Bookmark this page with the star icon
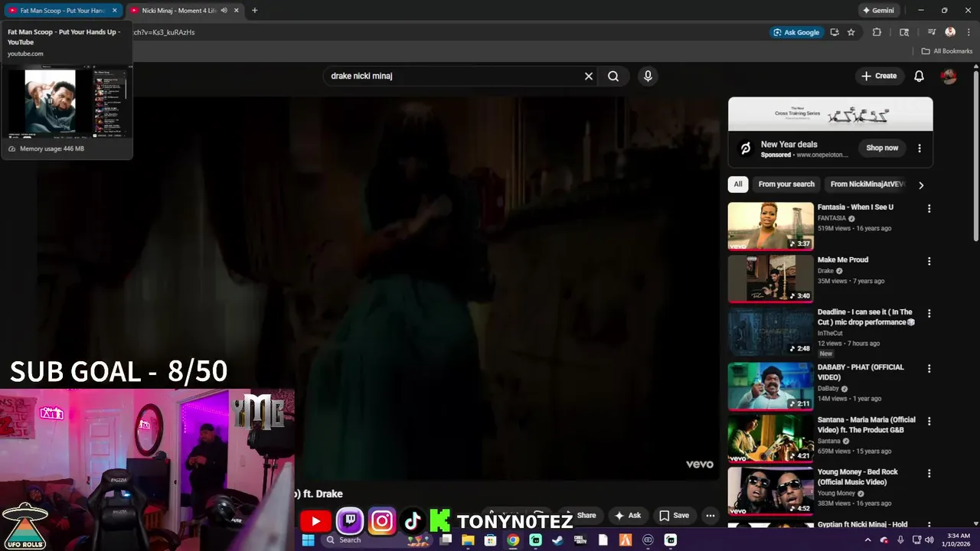This screenshot has width=980, height=551. 851,32
